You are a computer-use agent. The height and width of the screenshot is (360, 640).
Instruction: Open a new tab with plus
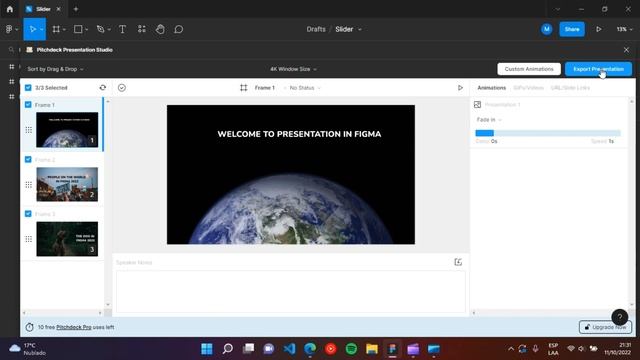pos(76,9)
